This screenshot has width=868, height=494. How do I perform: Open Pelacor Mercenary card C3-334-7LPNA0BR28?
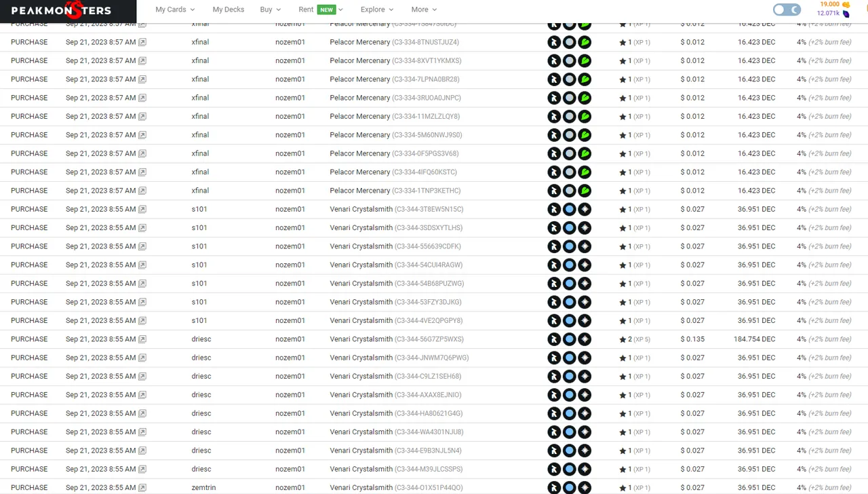[395, 79]
